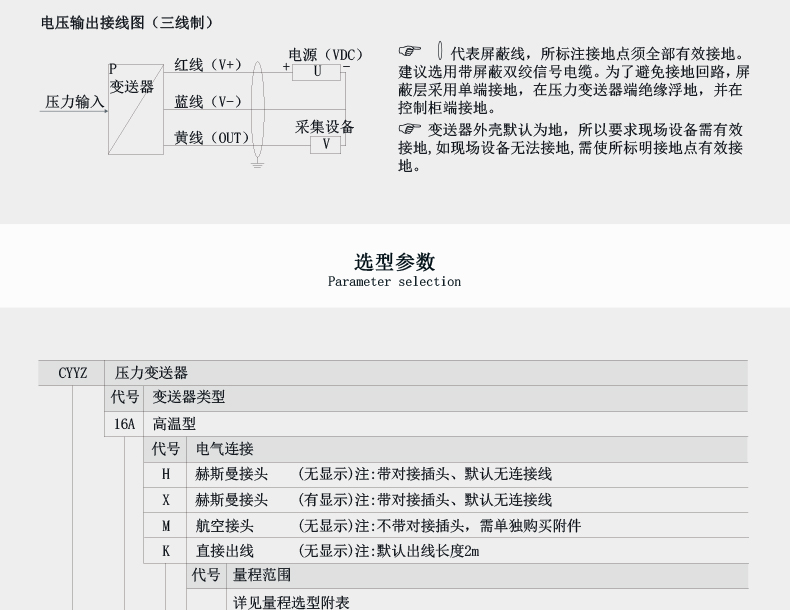Image resolution: width=790 pixels, height=610 pixels.
Task: Click the shield wire symbol before 代表屏蔽线
Action: (438, 52)
